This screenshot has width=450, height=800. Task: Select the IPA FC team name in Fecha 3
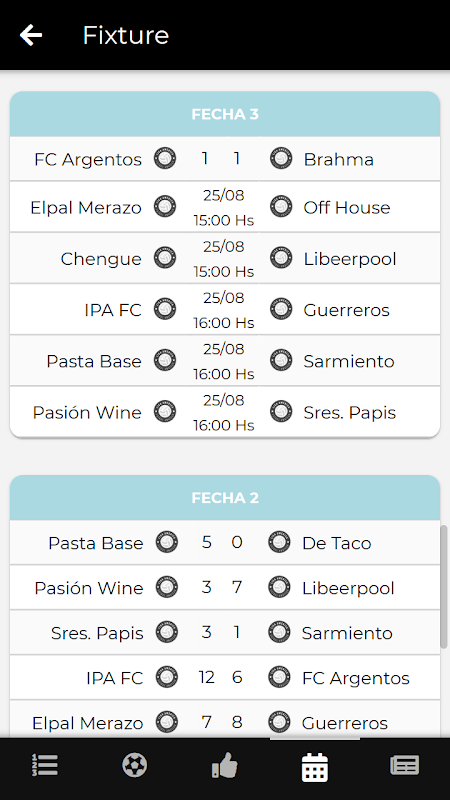113,310
